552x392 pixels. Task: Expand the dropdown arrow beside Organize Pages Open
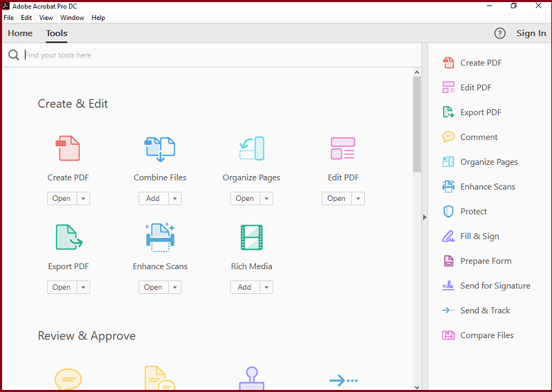(x=266, y=198)
